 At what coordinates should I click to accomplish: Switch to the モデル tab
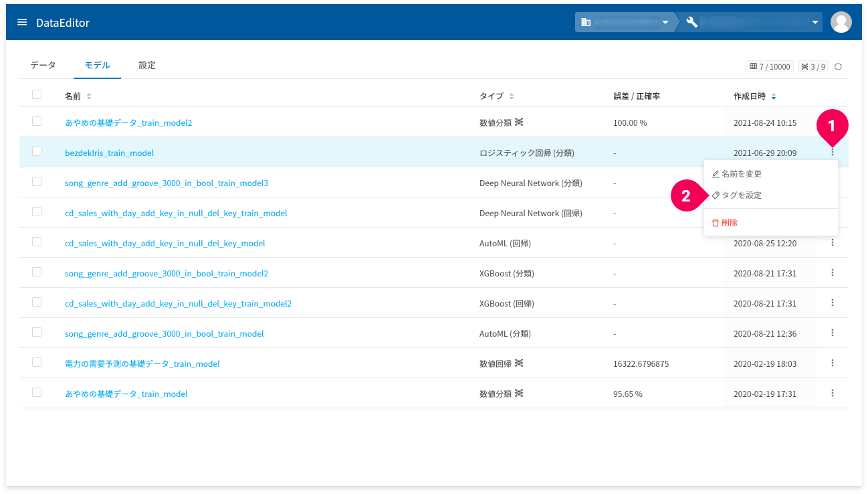97,66
